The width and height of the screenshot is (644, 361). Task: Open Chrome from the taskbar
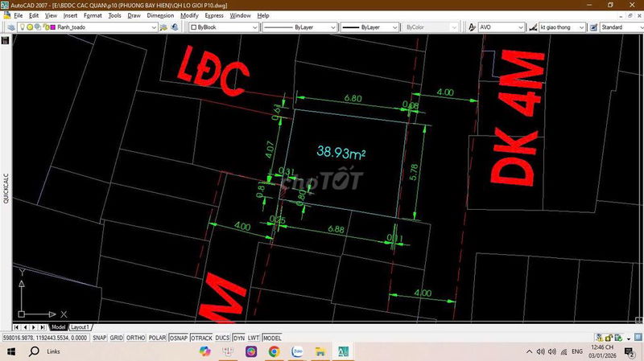pyautogui.click(x=274, y=351)
